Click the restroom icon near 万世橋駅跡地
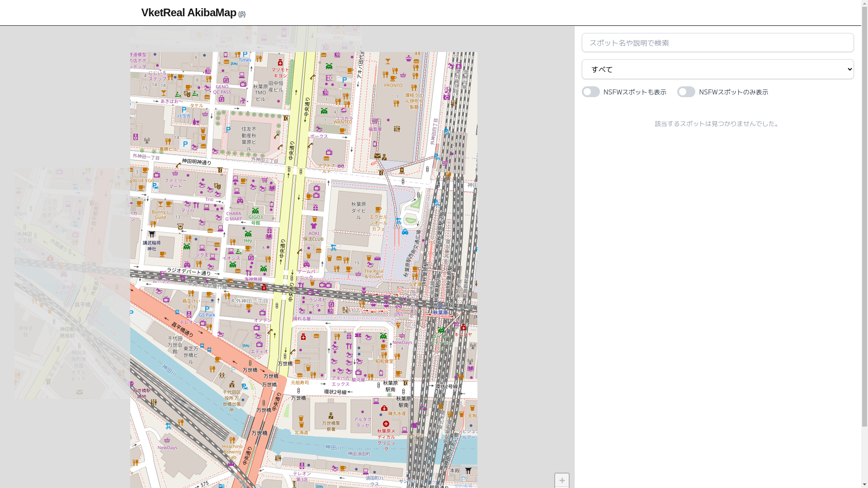The width and height of the screenshot is (868, 488). [154, 402]
